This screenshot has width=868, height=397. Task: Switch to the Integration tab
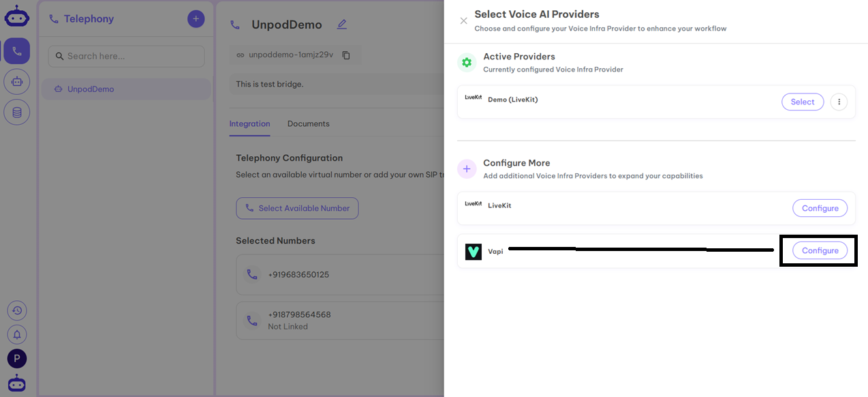249,123
